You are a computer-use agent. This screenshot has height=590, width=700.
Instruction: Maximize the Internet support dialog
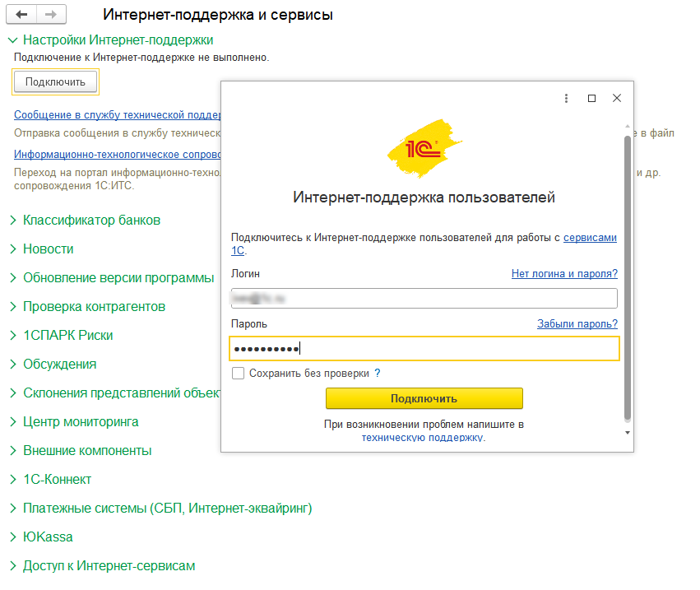[x=591, y=98]
